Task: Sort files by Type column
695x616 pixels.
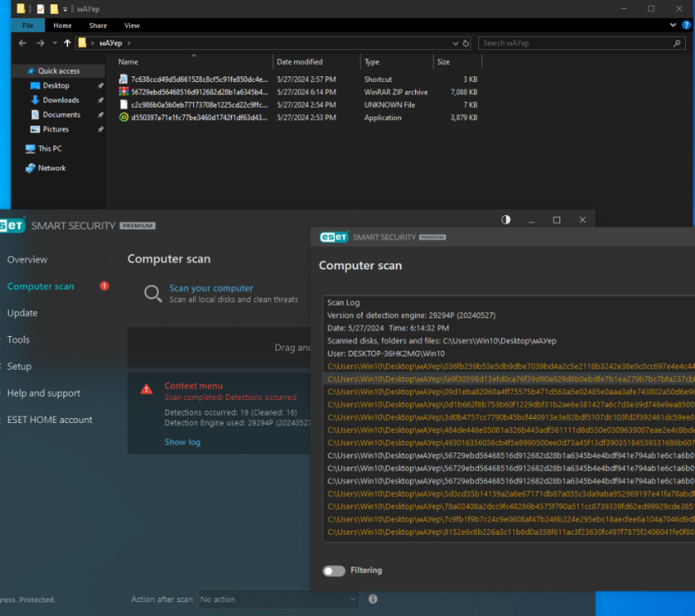Action: 372,62
